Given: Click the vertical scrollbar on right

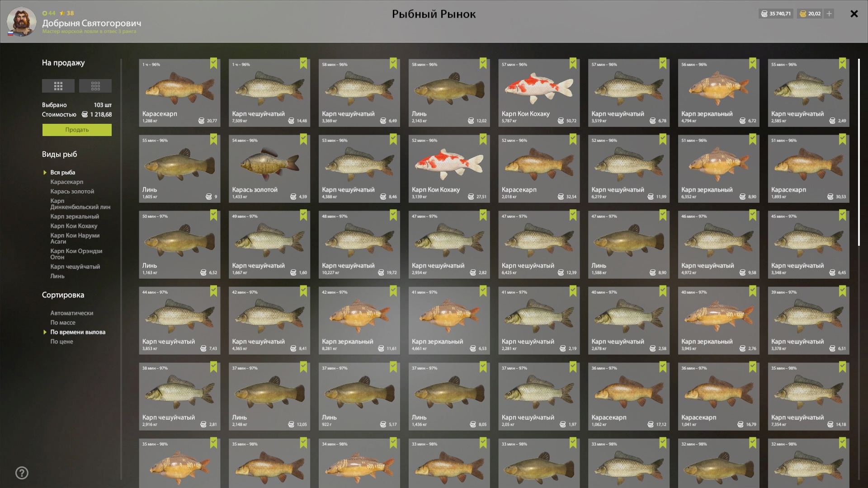Looking at the screenshot, I should tap(859, 152).
